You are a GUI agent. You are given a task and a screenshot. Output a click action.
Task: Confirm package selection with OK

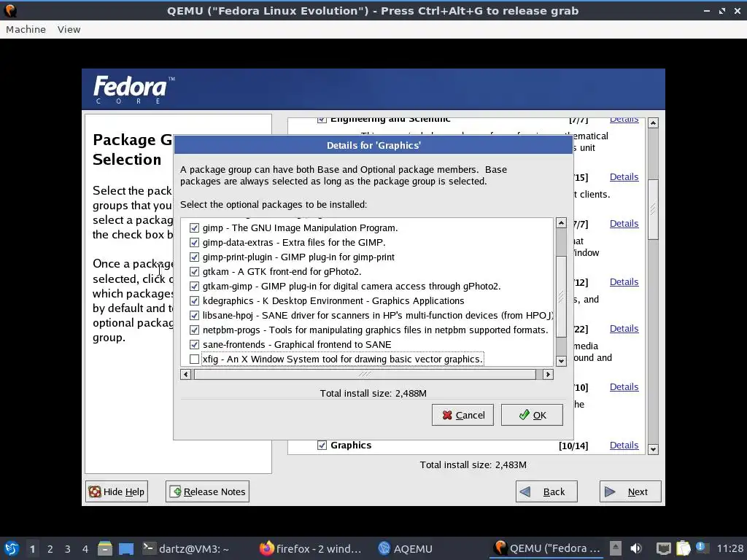[x=532, y=415]
